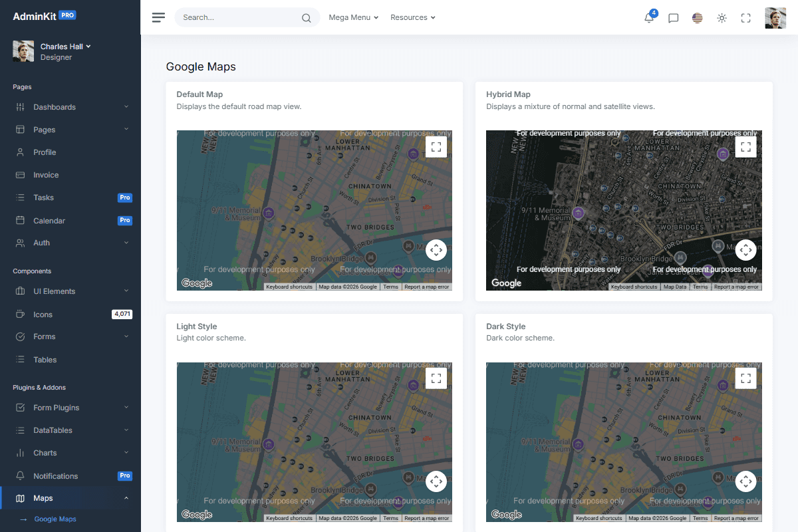
Task: Select Google Maps submenu item
Action: [55, 519]
